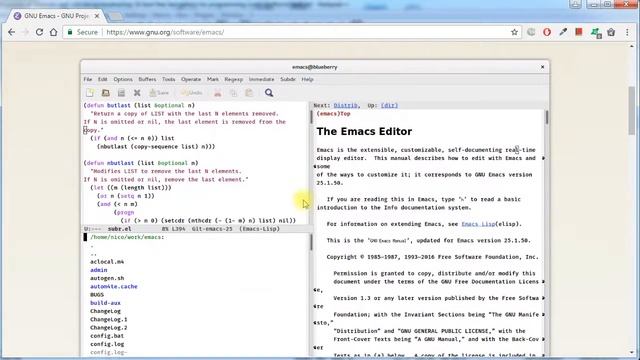Open the Help menu in Emacs

[307, 79]
